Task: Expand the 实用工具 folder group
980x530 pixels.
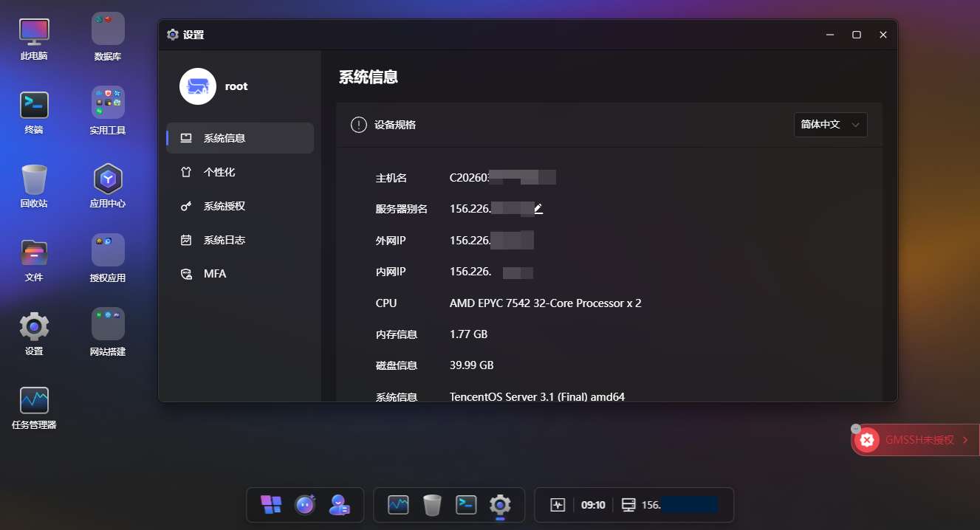Action: 108,103
